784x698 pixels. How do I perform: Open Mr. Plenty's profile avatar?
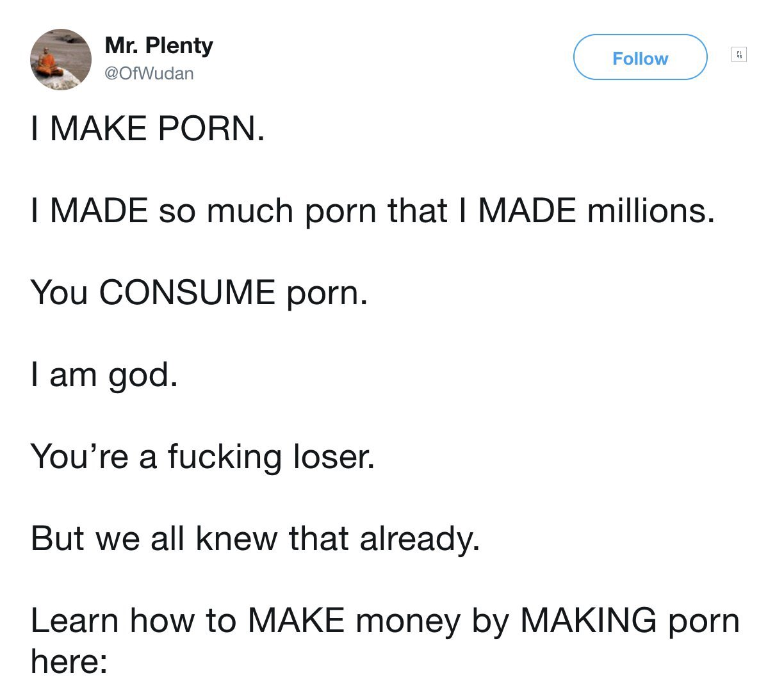pos(61,59)
